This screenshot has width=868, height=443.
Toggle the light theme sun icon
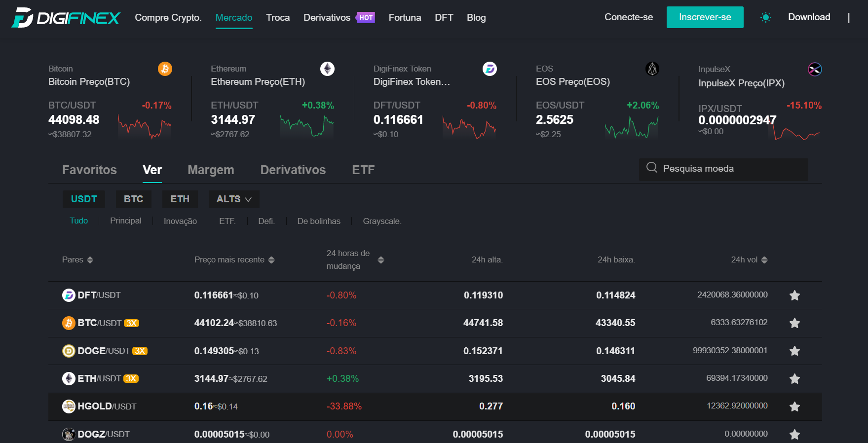(765, 18)
